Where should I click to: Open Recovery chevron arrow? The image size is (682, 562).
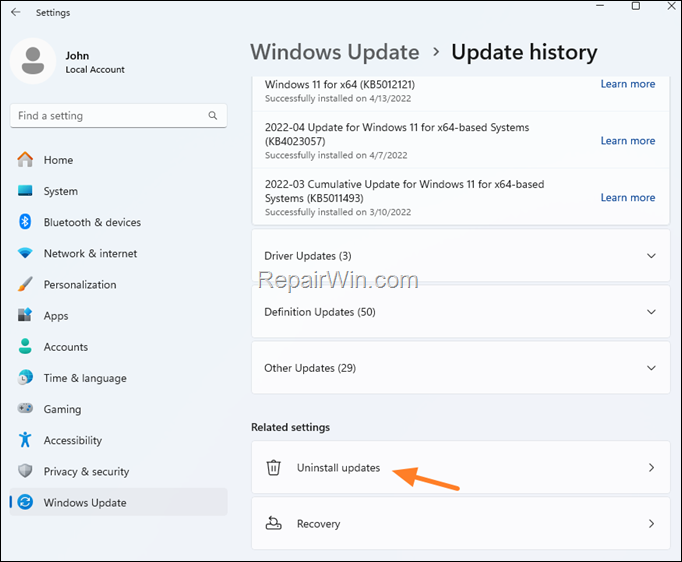[651, 524]
